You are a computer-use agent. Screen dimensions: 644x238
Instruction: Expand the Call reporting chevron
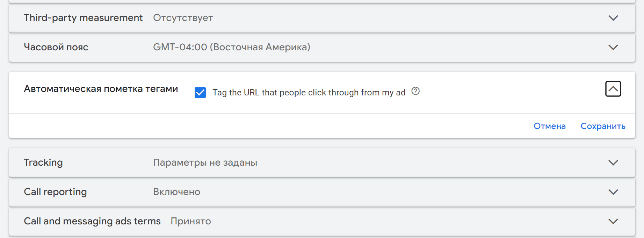tap(613, 192)
